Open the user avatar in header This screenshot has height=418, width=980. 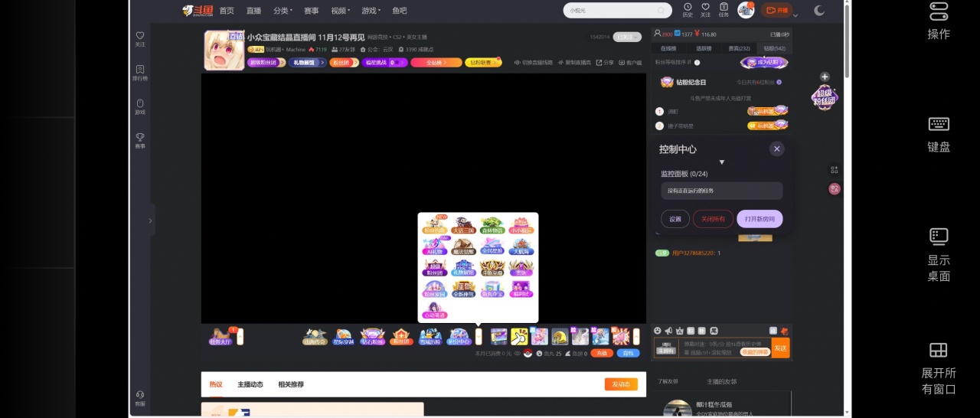746,10
